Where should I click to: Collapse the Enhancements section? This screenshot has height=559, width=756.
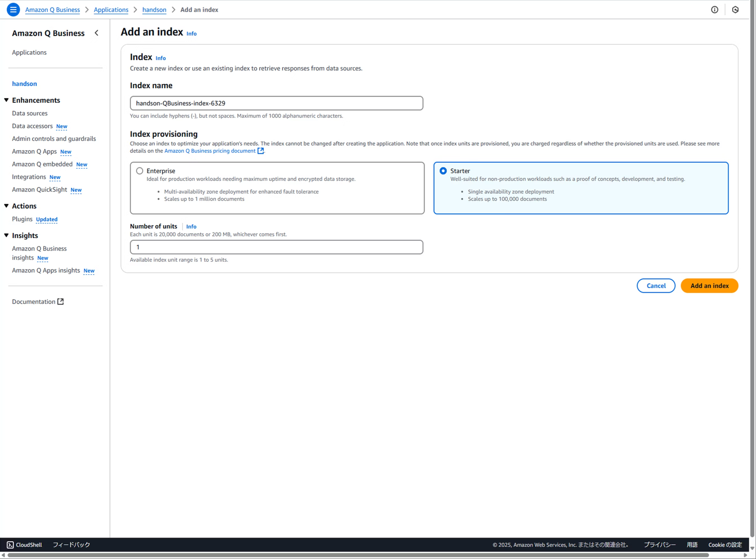coord(6,100)
